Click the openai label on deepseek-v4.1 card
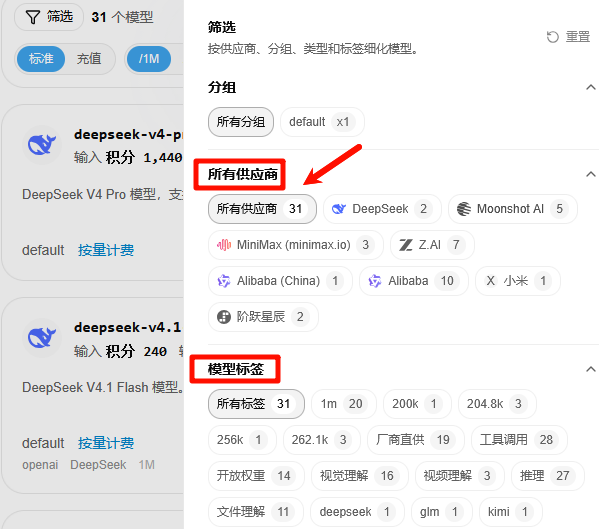 [x=40, y=465]
